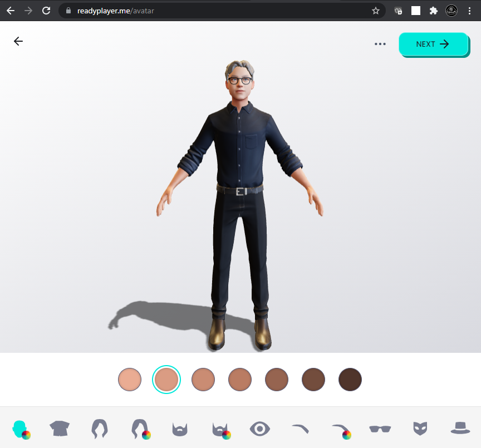Screen dimensions: 481x448
Task: Open the three-dot more options menu
Action: pos(380,44)
